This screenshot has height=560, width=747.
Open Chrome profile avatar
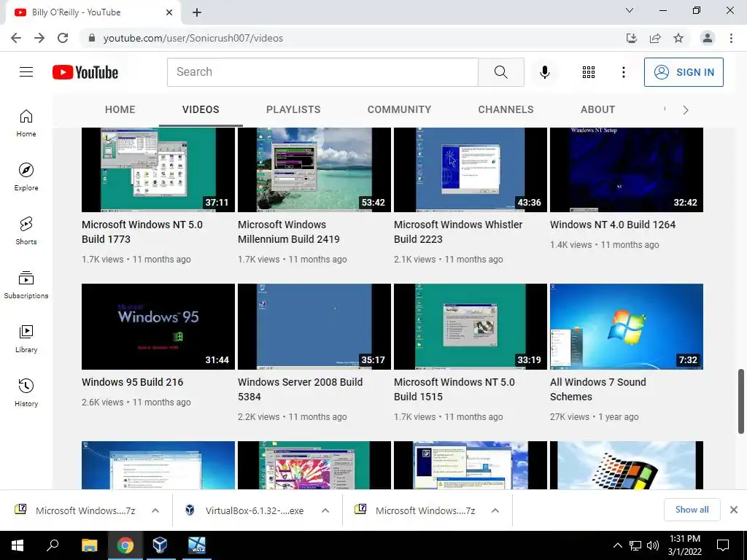(708, 38)
